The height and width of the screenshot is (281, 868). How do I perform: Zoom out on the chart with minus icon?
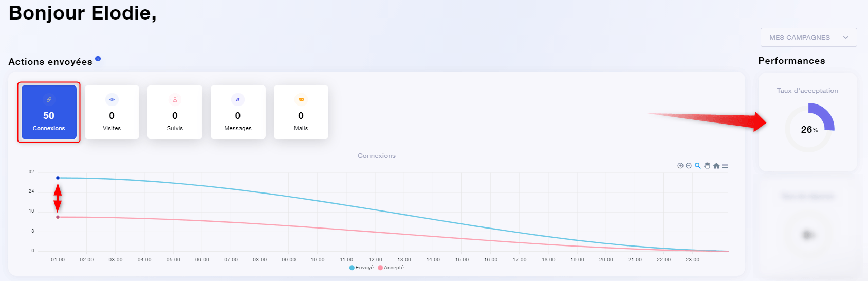tap(689, 166)
